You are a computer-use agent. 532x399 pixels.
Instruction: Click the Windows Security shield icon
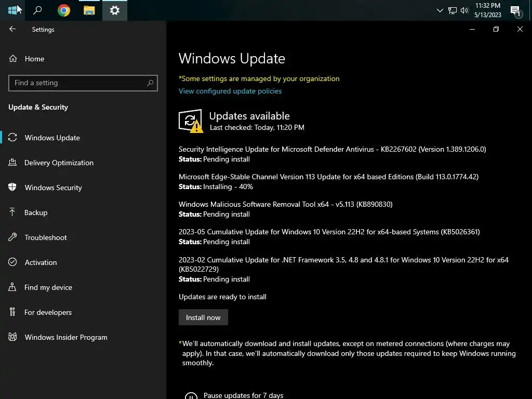tap(12, 187)
